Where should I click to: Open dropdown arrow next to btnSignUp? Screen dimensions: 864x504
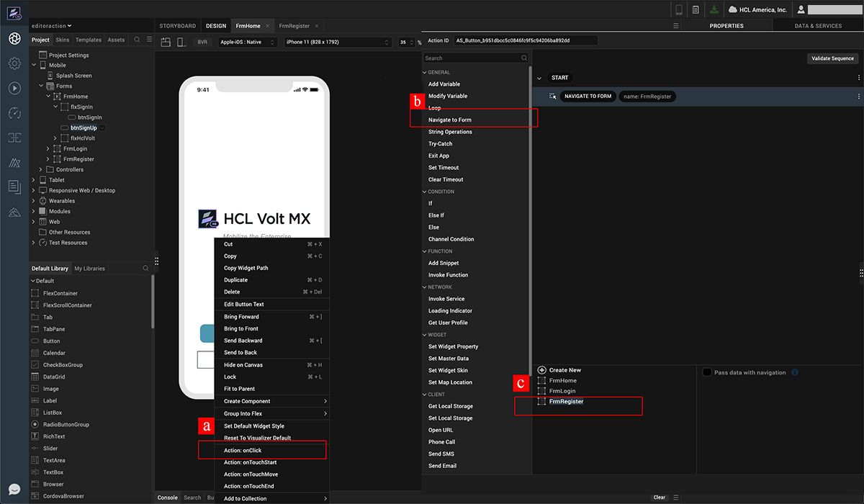click(x=102, y=128)
